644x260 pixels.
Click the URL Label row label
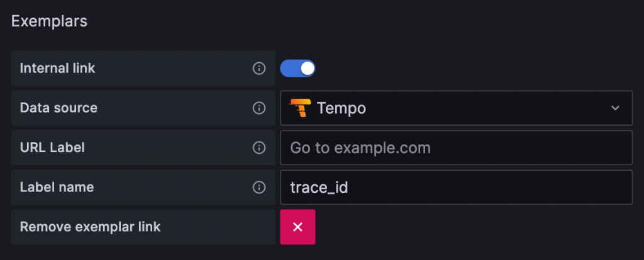[52, 148]
